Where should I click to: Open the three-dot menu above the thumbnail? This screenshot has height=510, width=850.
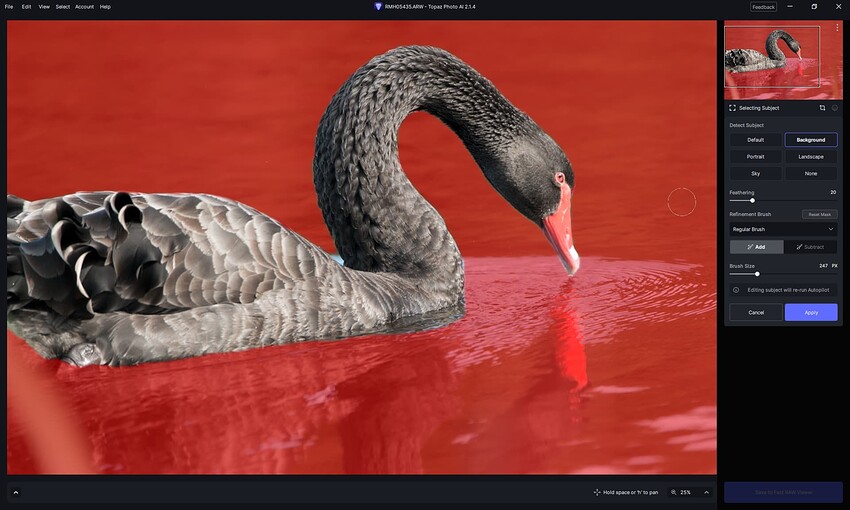tap(838, 27)
